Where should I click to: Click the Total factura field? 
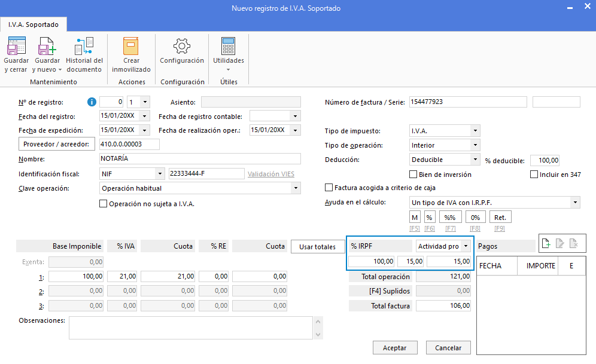click(443, 305)
